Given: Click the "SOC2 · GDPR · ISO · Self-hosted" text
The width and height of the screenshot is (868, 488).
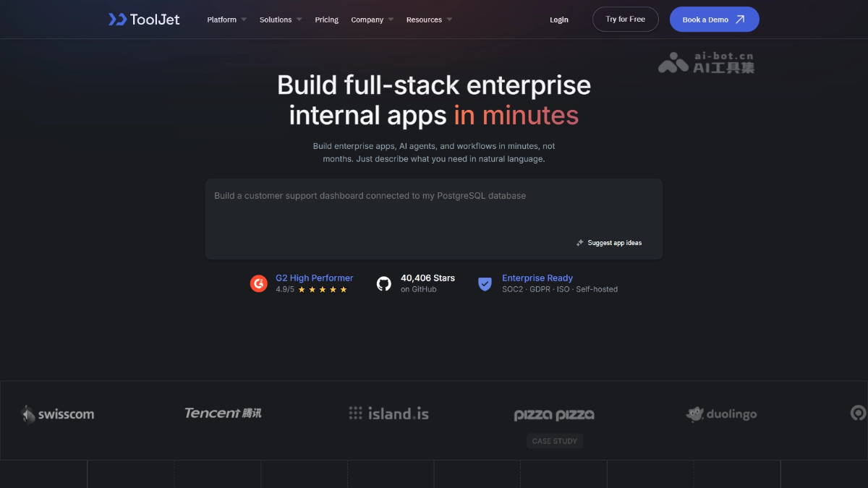Looking at the screenshot, I should [560, 289].
